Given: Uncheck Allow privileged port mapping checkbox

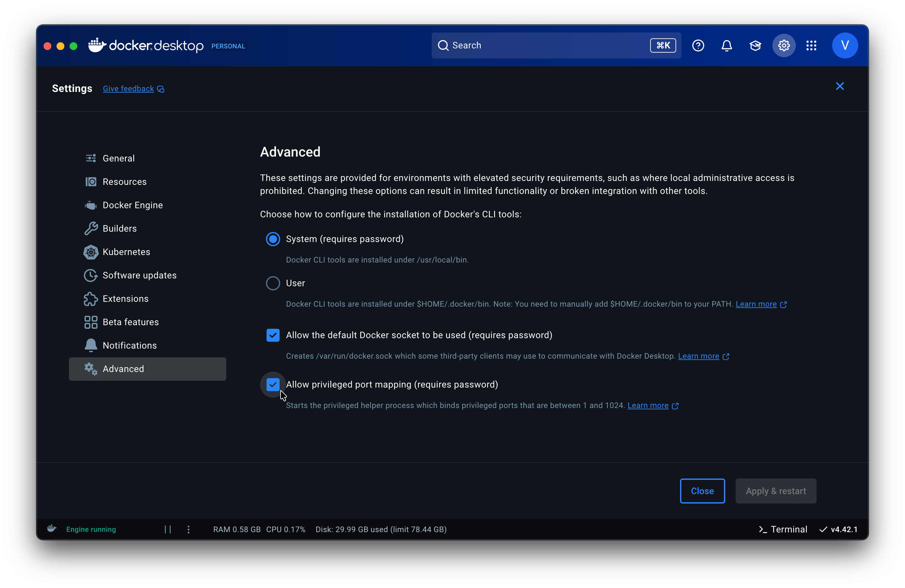Looking at the screenshot, I should click(273, 384).
